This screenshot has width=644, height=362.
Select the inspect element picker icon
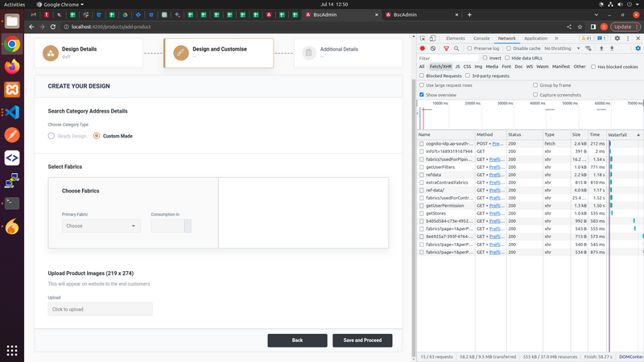click(422, 38)
